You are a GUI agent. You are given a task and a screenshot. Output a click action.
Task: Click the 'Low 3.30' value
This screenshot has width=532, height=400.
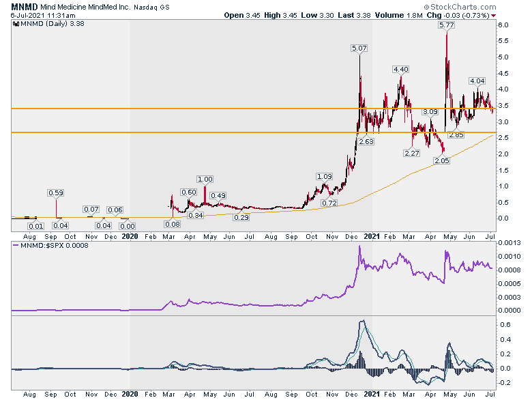point(317,15)
